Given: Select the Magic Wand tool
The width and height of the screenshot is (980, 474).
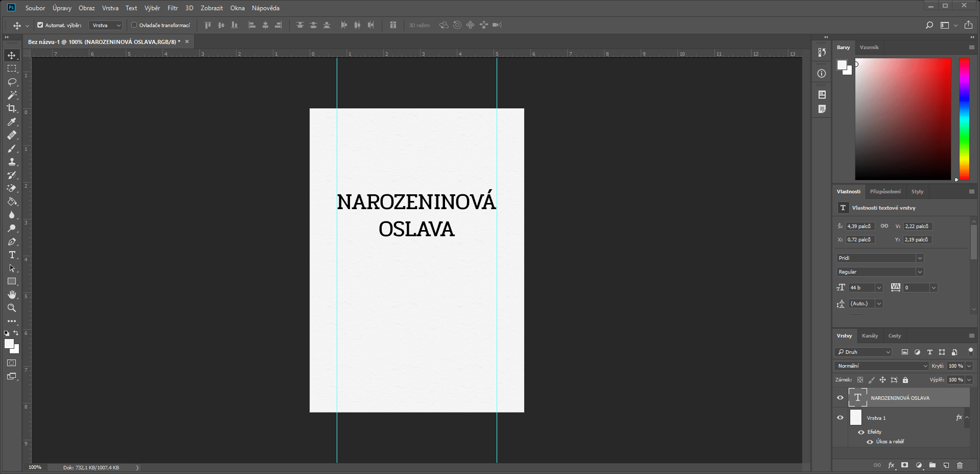Looking at the screenshot, I should click(x=12, y=95).
